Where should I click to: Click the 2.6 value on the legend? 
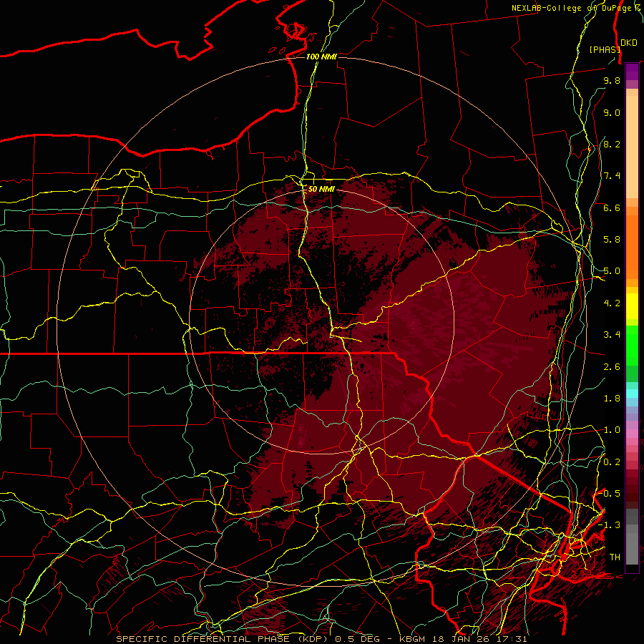coord(612,367)
